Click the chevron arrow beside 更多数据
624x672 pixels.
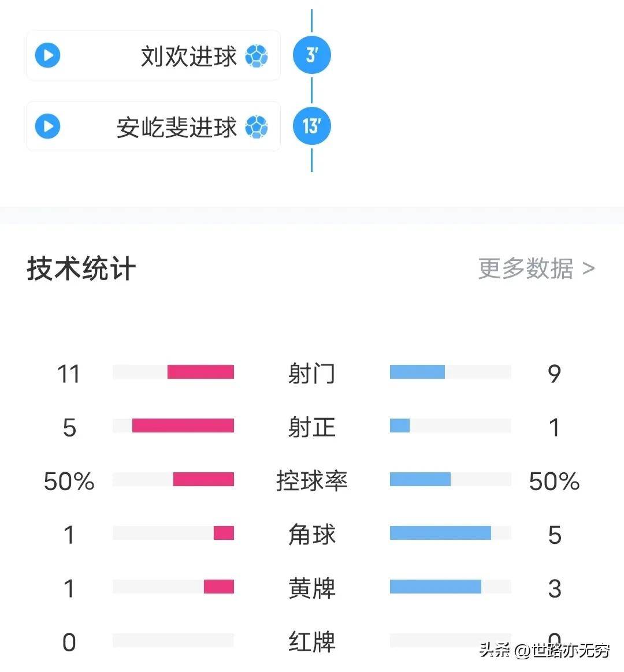pyautogui.click(x=590, y=268)
